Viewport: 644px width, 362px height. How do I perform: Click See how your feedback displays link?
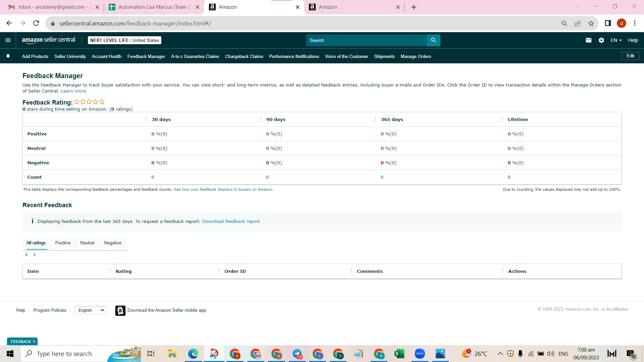223,190
